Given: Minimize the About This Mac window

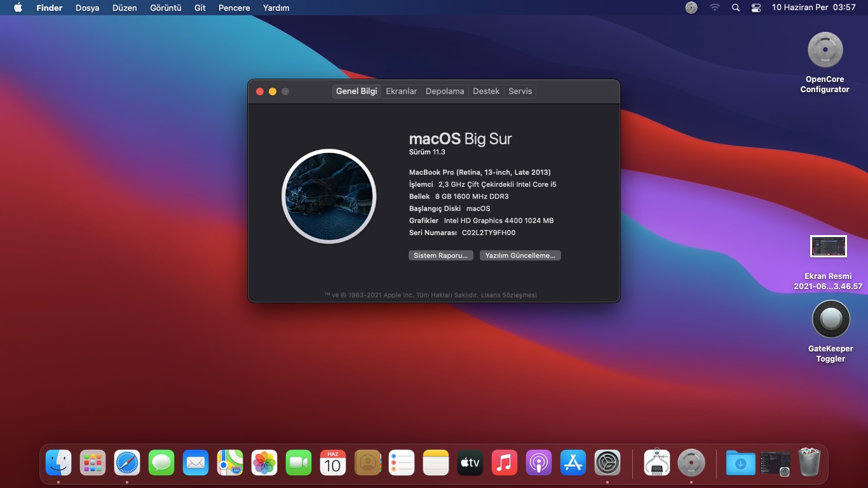Looking at the screenshot, I should coord(273,91).
